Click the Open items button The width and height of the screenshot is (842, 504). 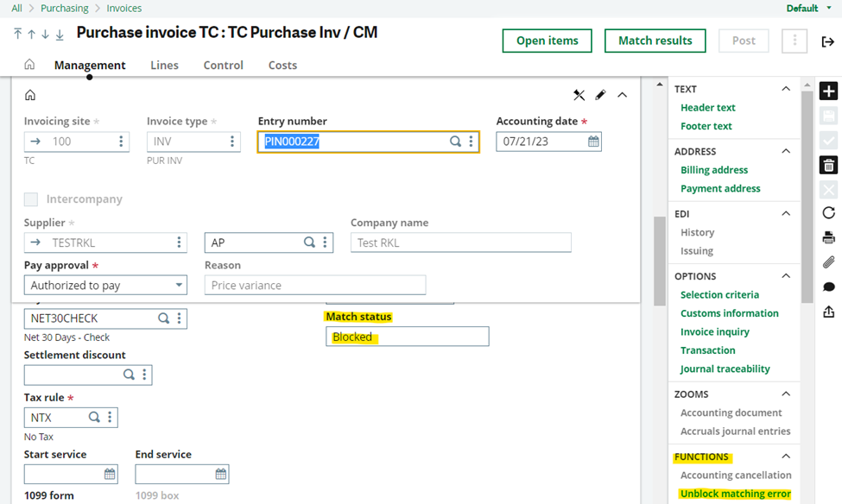click(x=547, y=41)
